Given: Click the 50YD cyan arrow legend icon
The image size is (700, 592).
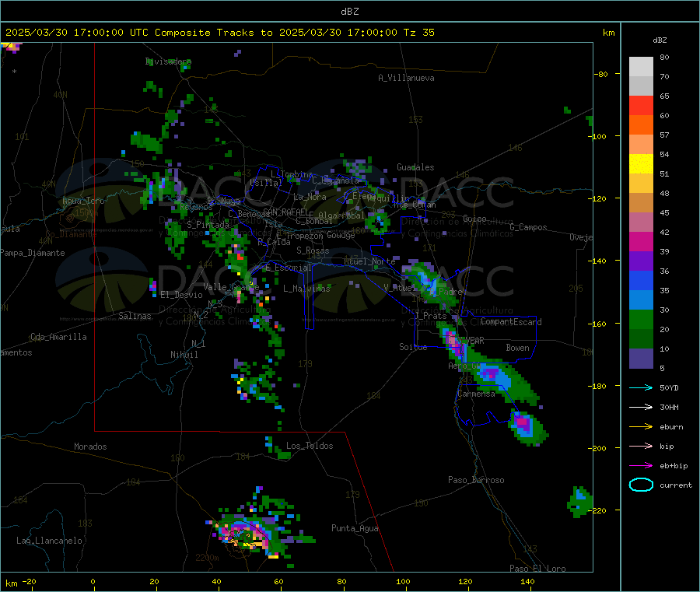Looking at the screenshot, I should 641,387.
